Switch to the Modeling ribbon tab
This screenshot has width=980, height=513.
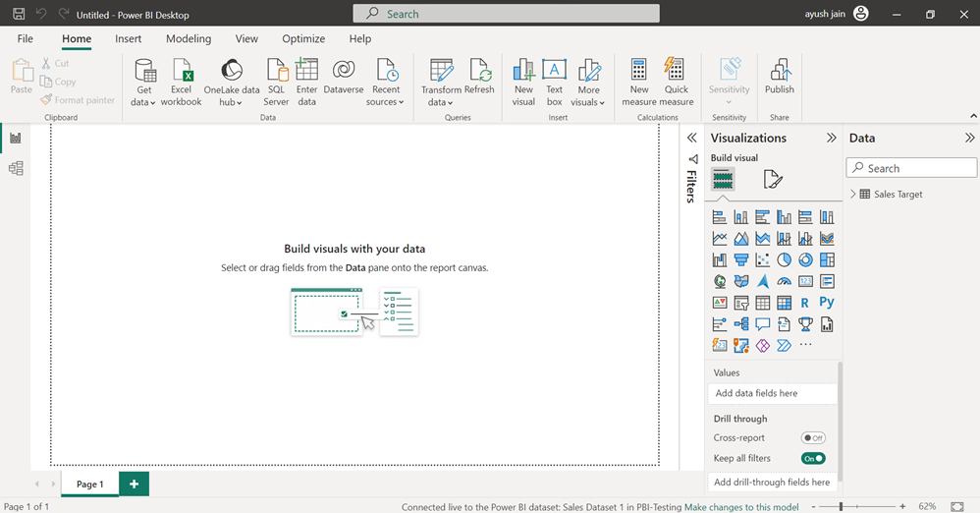point(189,38)
